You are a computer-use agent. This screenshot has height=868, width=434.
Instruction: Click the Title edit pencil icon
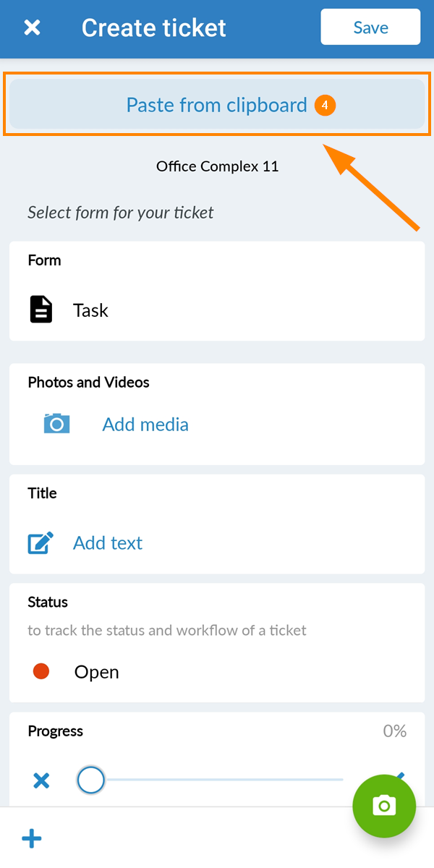click(41, 543)
